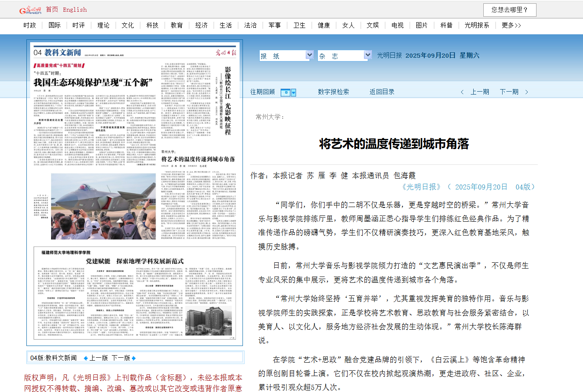Go to previous issue with 上一期
The height and width of the screenshot is (392, 583).
click(x=480, y=92)
